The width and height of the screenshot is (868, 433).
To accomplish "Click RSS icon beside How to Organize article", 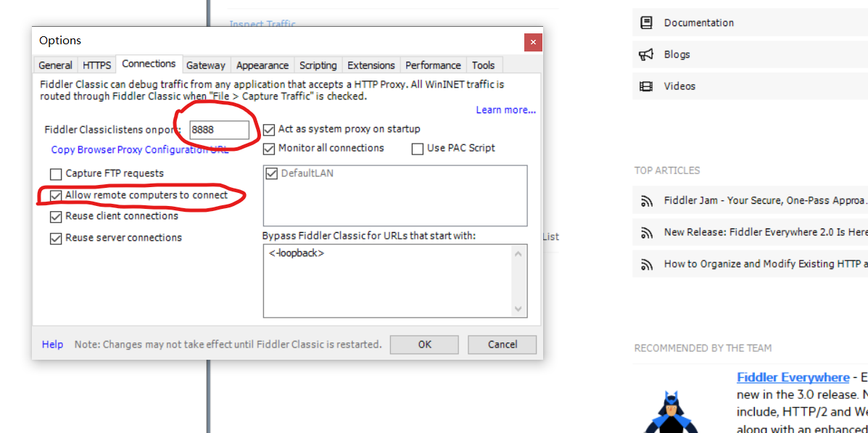I will coord(646,264).
